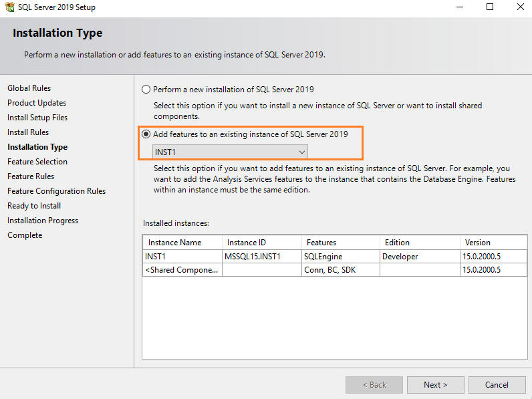
Task: Click the Instance Name column header
Action: point(174,243)
